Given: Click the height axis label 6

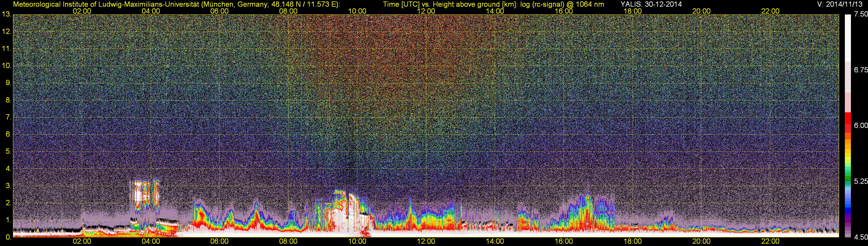Looking at the screenshot, I should 8,135.
